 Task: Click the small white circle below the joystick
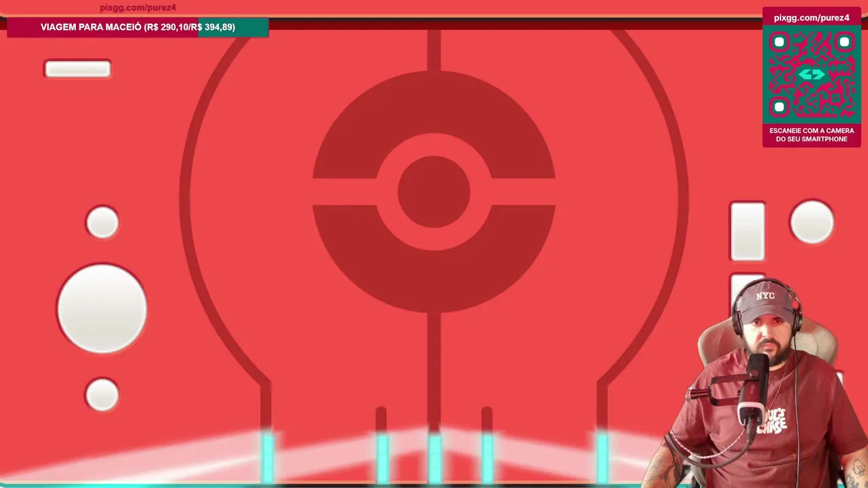(x=102, y=394)
